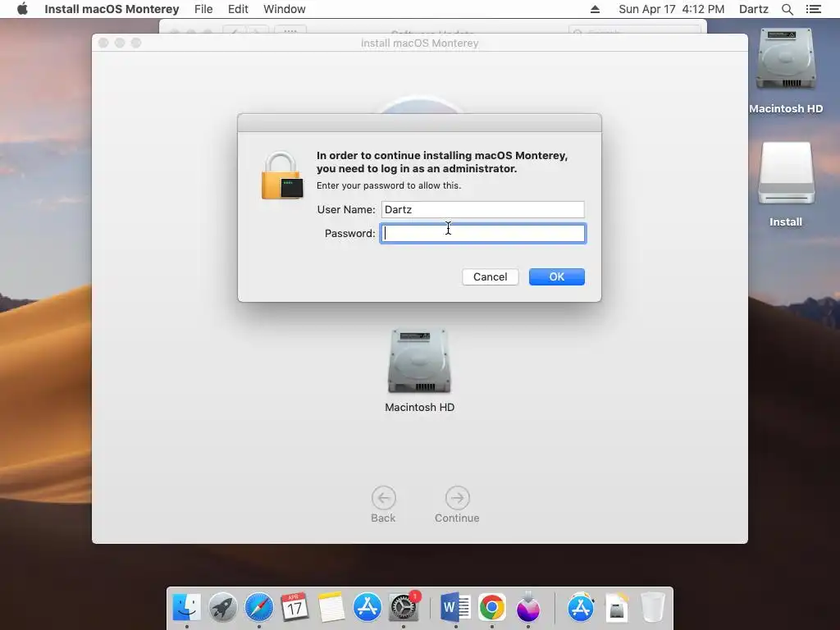This screenshot has height=630, width=840.
Task: Select the Install volume on desktop
Action: click(x=786, y=185)
